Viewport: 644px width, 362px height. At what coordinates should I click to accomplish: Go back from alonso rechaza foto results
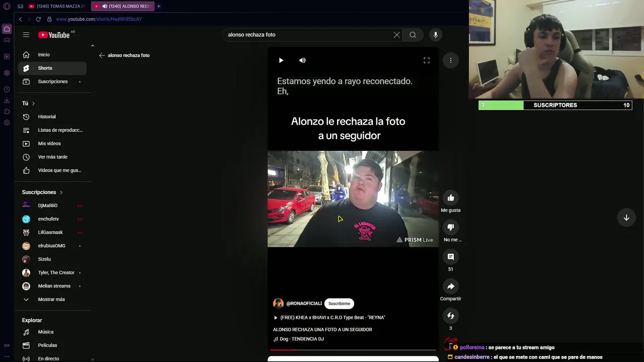point(102,55)
